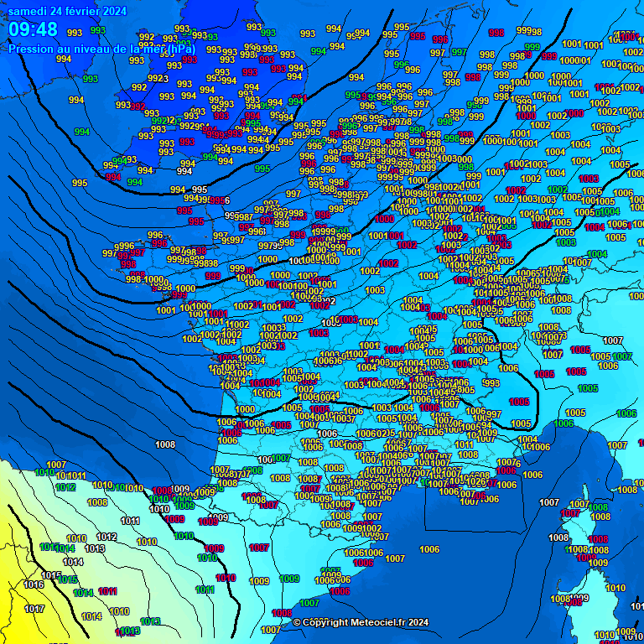Screen dimensions: 644x644
Task: Click the white 1012 pressure reading
Action: (106, 537)
